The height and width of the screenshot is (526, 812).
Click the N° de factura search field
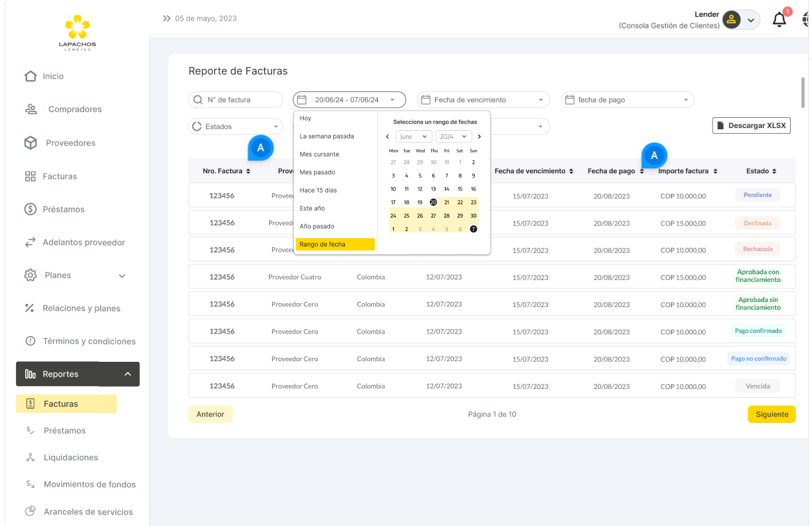point(235,100)
